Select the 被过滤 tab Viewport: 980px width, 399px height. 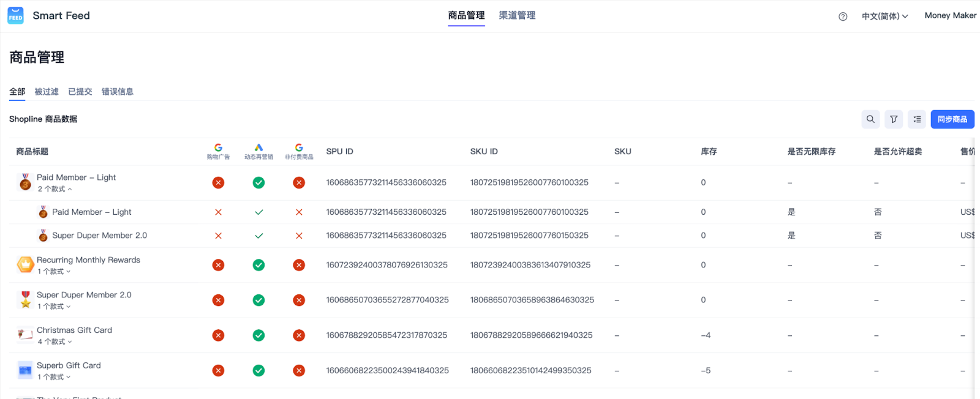coord(47,92)
